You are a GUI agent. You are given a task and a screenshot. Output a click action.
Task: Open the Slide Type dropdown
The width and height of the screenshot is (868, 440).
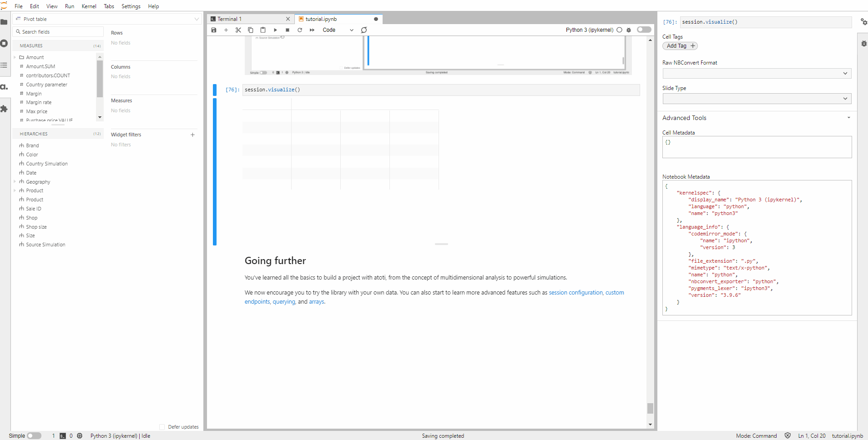757,99
